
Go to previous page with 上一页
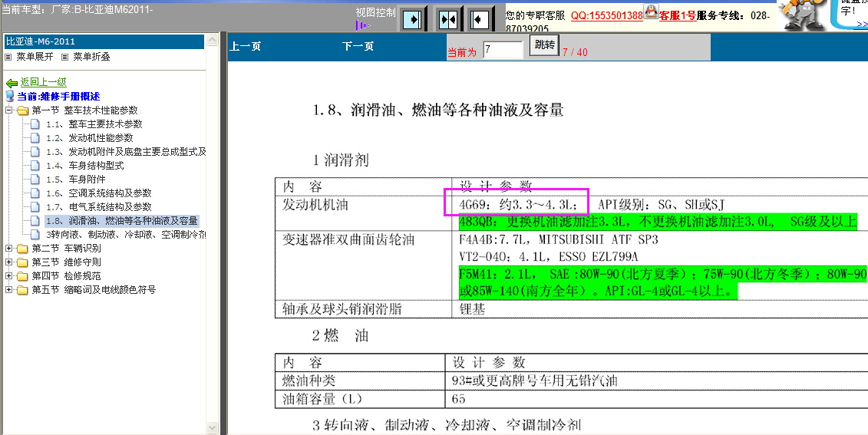(x=246, y=47)
